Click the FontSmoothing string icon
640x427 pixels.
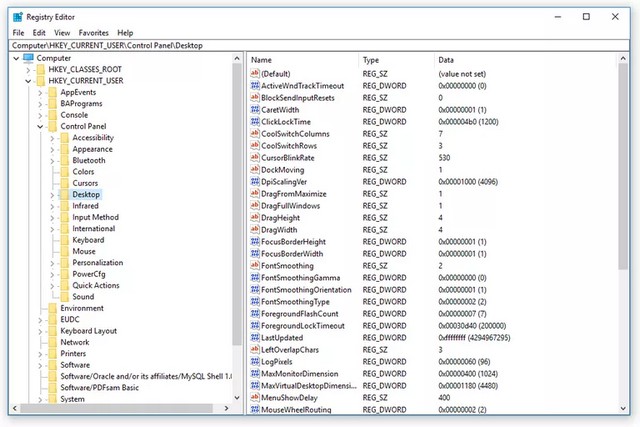[255, 265]
